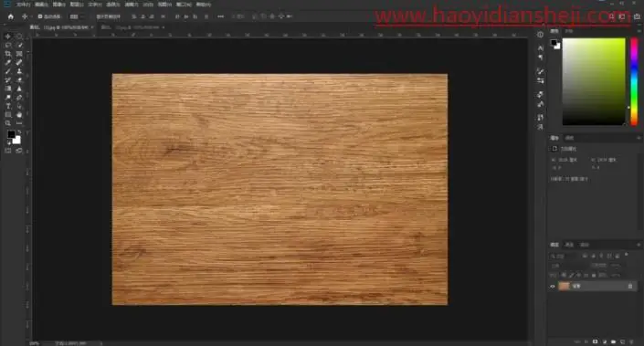This screenshot has width=644, height=346.
Task: Pick a shade in the color field
Action: click(594, 81)
